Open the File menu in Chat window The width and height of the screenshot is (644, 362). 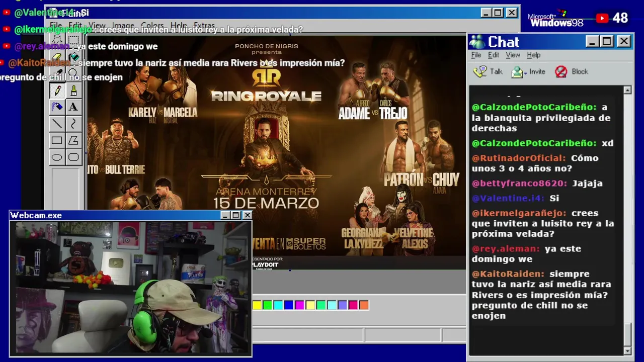(476, 55)
